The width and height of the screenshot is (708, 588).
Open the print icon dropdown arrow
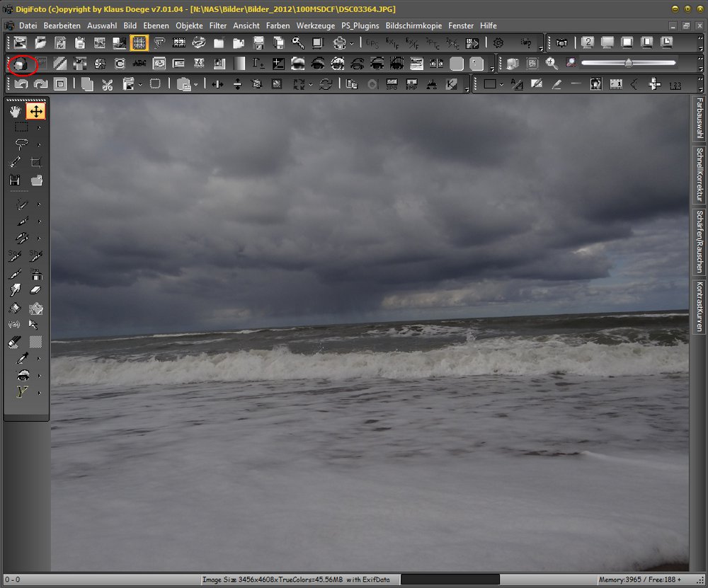[x=351, y=44]
